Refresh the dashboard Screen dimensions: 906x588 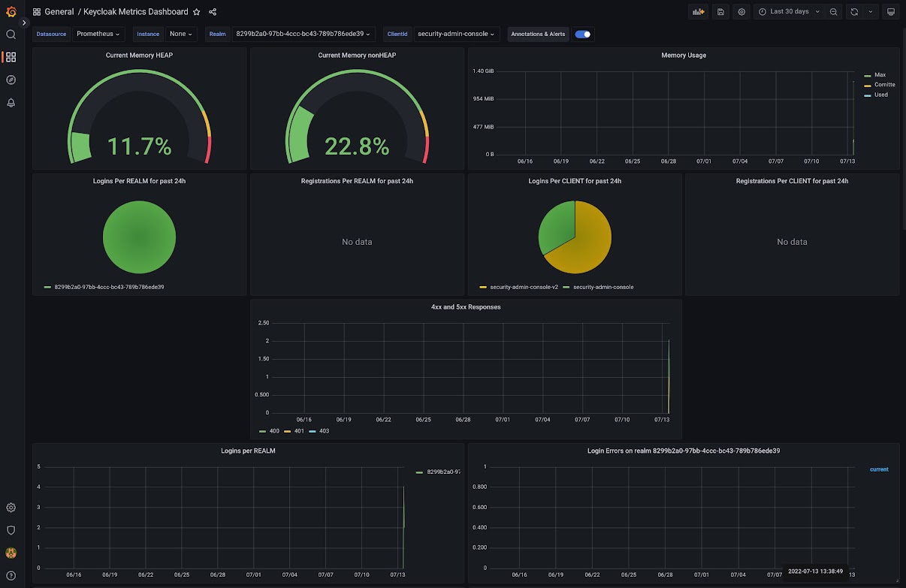click(x=854, y=12)
